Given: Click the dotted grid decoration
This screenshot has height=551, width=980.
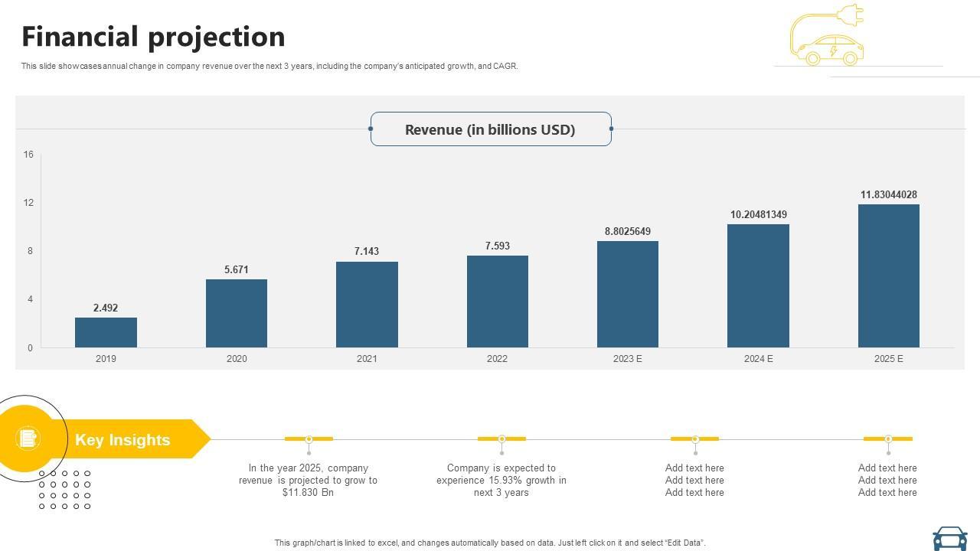Looking at the screenshot, I should 64,490.
